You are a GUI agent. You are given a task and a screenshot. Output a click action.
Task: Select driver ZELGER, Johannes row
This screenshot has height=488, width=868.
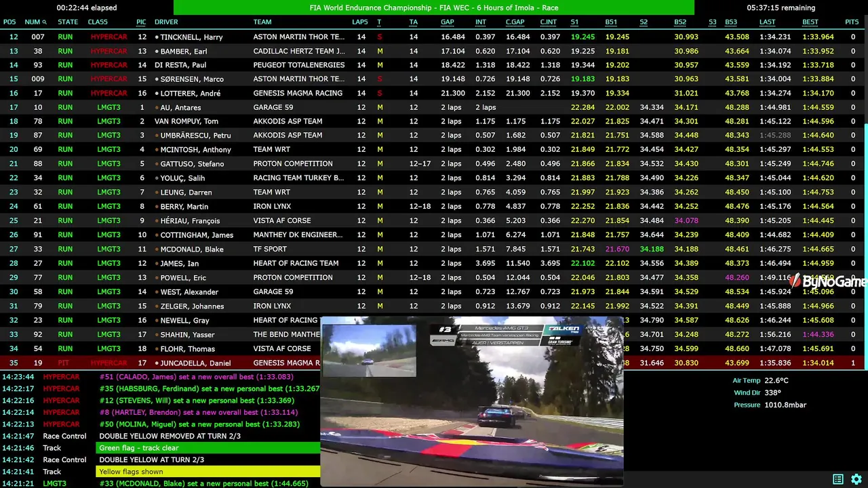(433, 306)
